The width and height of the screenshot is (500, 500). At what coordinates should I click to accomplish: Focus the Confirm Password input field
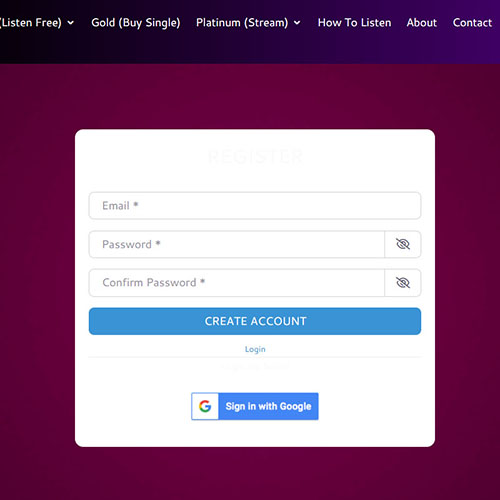click(237, 283)
